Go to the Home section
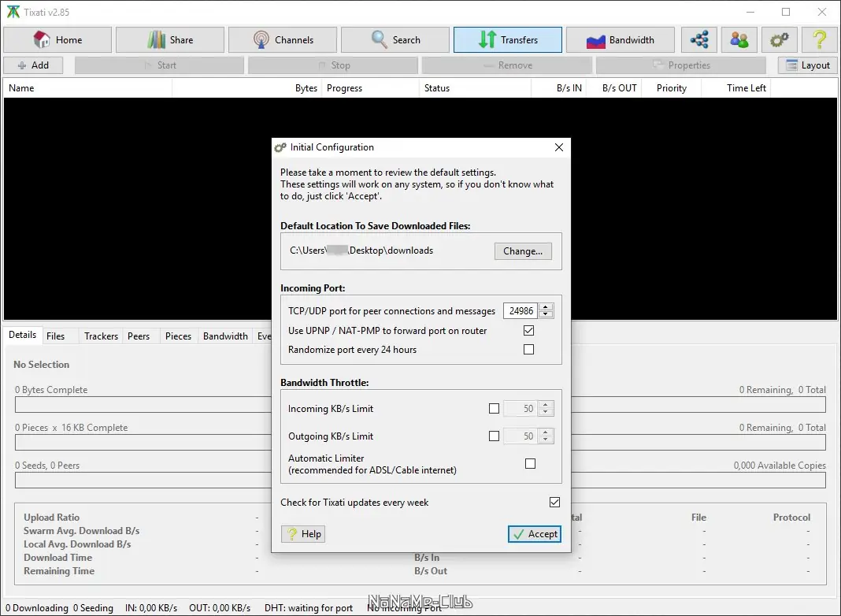 (x=58, y=39)
